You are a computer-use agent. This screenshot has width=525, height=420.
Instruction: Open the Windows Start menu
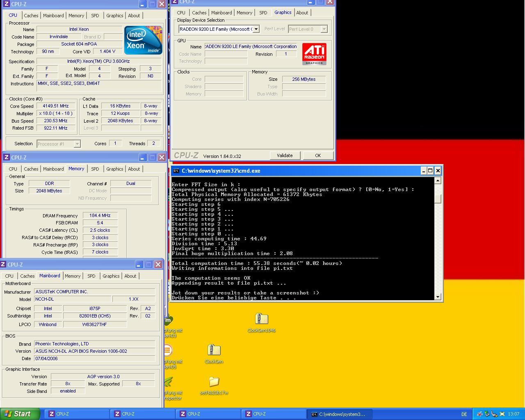point(20,414)
